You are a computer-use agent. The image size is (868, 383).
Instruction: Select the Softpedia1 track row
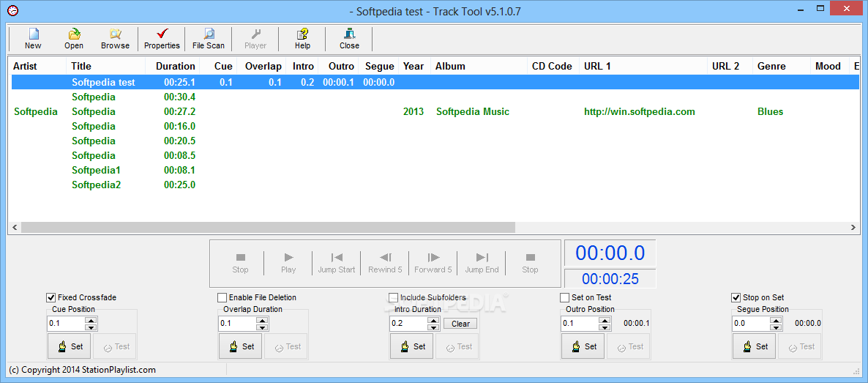click(435, 170)
